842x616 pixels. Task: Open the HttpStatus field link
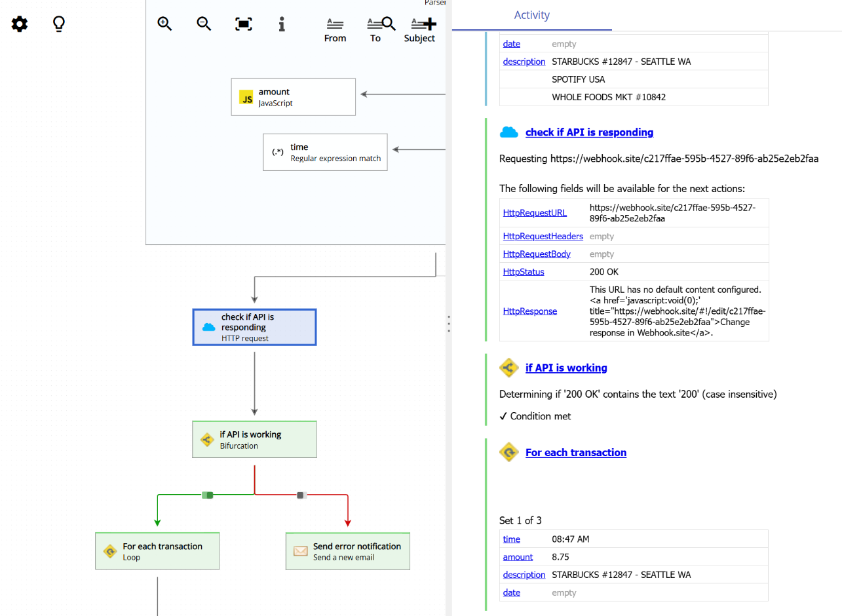[x=523, y=271]
